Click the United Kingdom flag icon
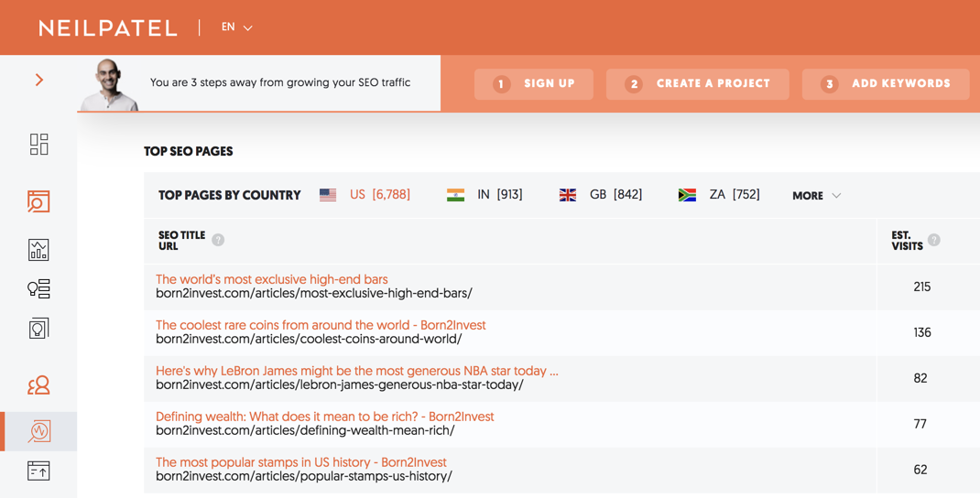The width and height of the screenshot is (980, 498). pyautogui.click(x=568, y=195)
